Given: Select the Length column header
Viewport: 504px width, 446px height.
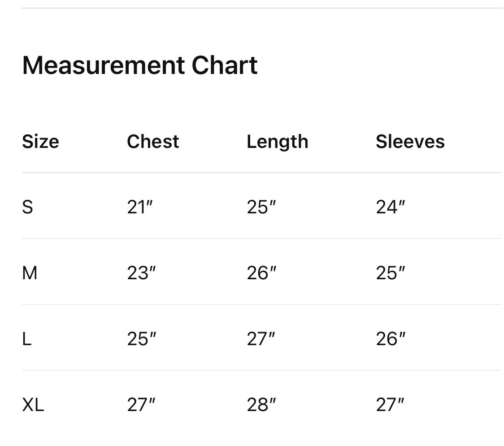Looking at the screenshot, I should pos(278,142).
